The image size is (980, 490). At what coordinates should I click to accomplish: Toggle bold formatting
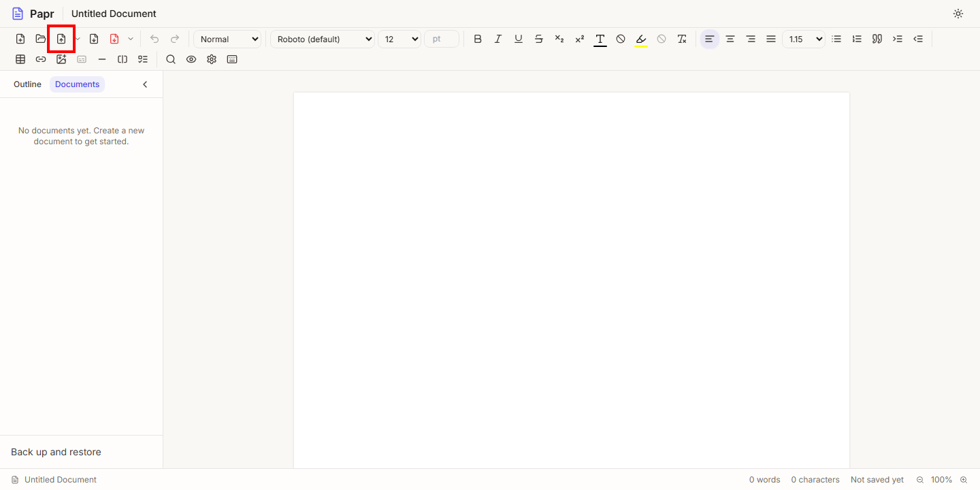(478, 39)
